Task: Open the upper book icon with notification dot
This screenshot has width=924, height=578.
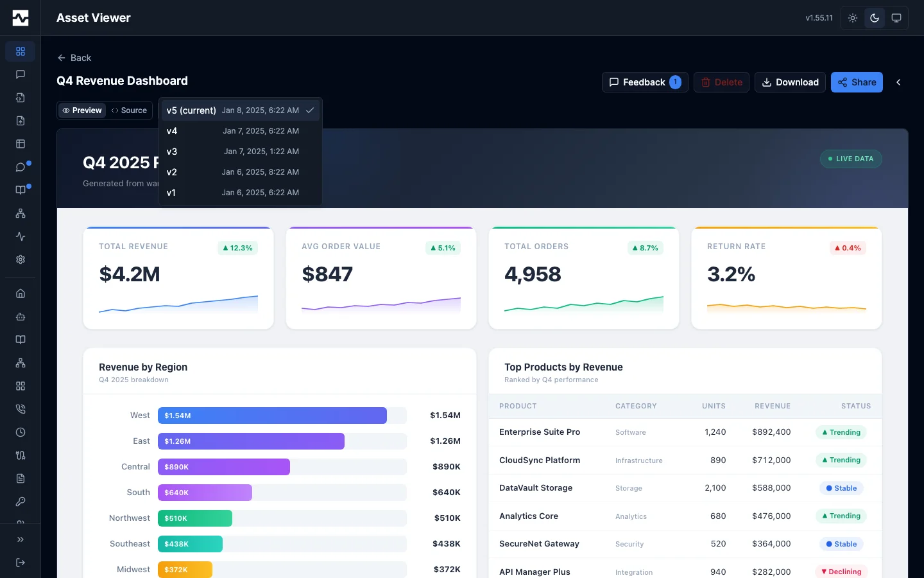Action: 21,190
